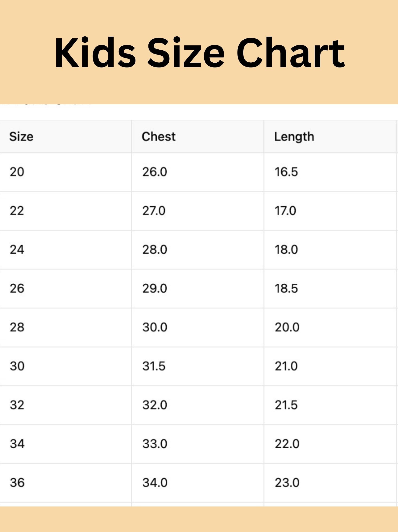Click the size 24 cell
398x532 pixels.
(x=17, y=250)
